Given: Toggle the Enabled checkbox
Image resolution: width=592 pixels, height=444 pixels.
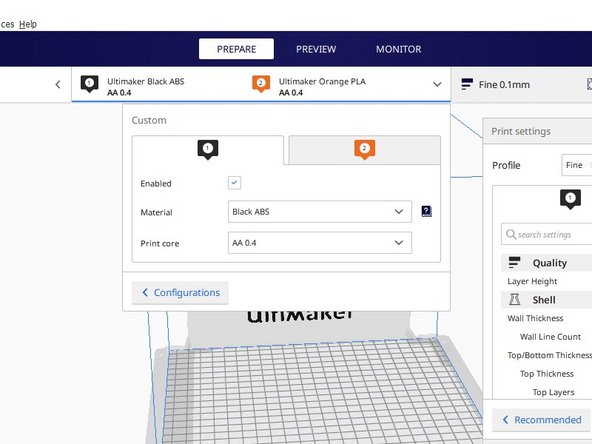Looking at the screenshot, I should [234, 183].
